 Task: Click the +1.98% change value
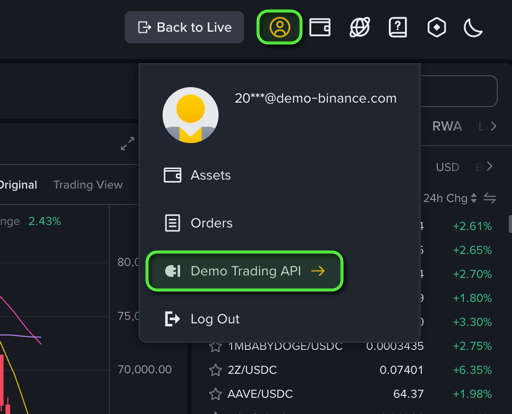[472, 394]
